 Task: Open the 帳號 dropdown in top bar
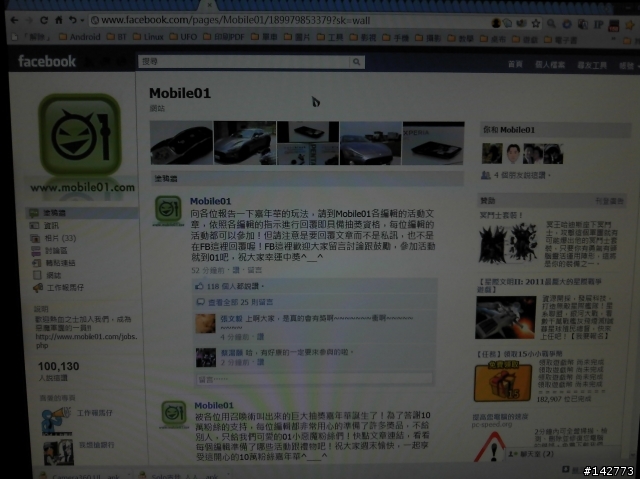coord(629,66)
